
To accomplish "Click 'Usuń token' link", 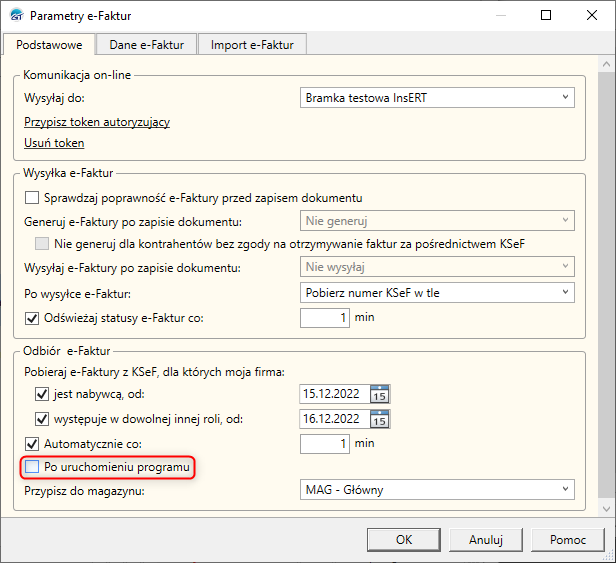I will [x=54, y=143].
